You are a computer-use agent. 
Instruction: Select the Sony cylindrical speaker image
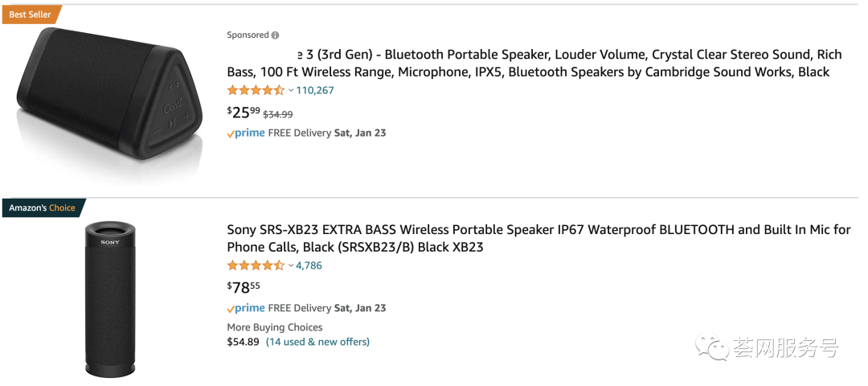pos(111,294)
